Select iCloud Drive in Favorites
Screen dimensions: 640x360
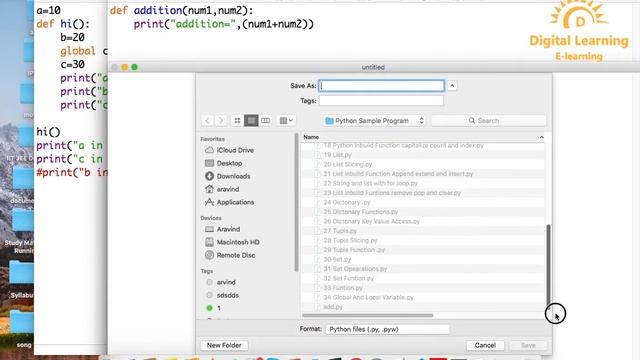(229, 150)
